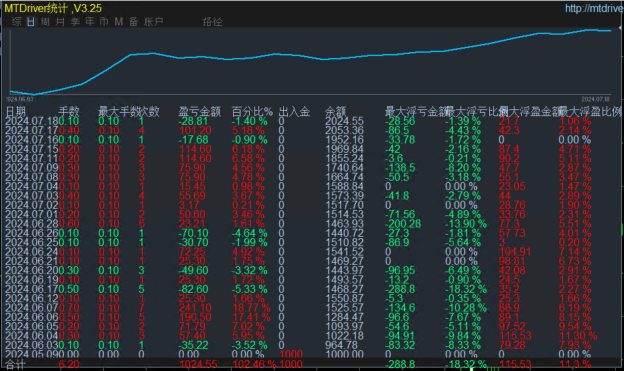Viewport: 624px width, 371px height.
Task: Click chart start date label 2024.06.03
Action: 20,99
